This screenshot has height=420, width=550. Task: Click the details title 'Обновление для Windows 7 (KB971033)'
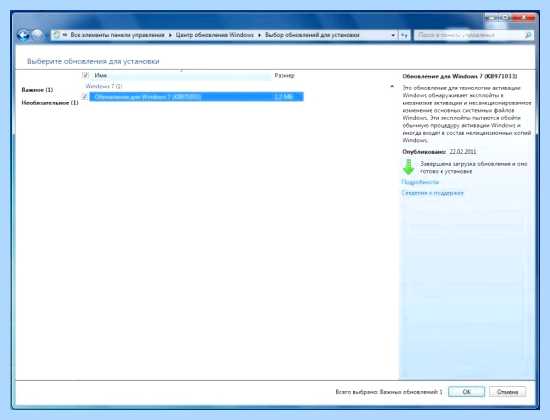point(460,76)
